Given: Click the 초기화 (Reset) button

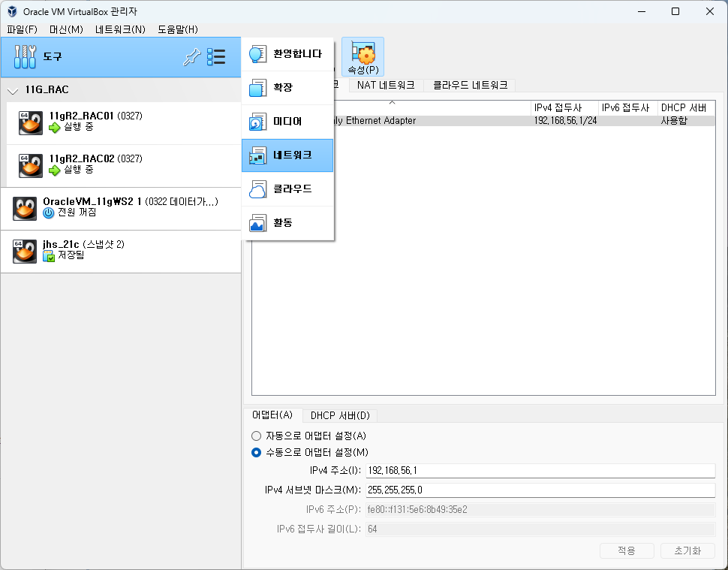Looking at the screenshot, I should [x=687, y=551].
